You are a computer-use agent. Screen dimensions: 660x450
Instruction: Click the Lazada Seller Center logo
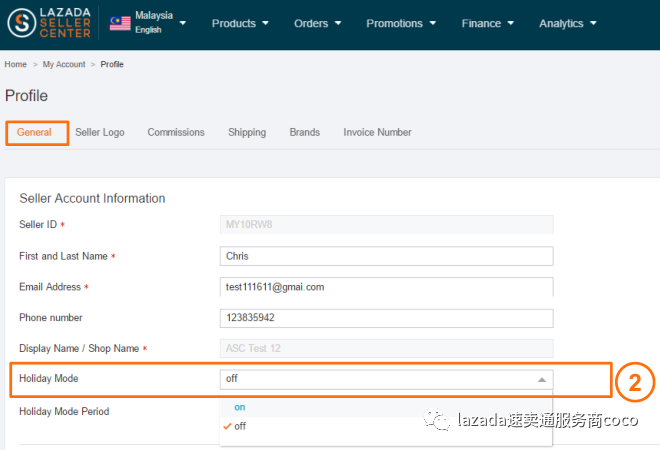[x=49, y=23]
